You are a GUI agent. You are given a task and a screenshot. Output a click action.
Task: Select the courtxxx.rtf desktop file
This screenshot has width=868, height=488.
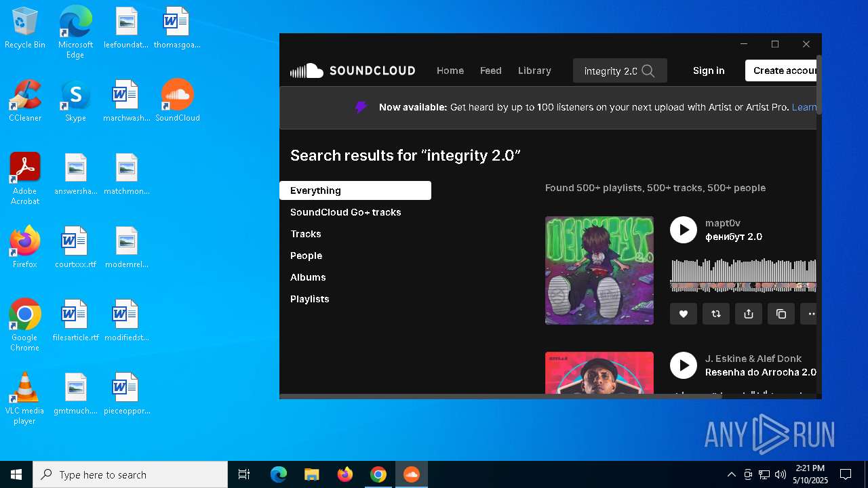point(75,247)
